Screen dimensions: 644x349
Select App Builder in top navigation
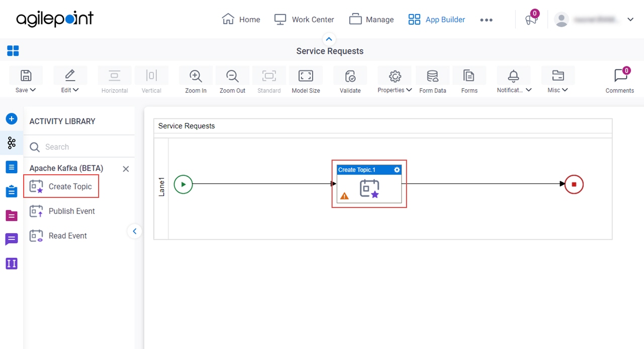pyautogui.click(x=436, y=20)
